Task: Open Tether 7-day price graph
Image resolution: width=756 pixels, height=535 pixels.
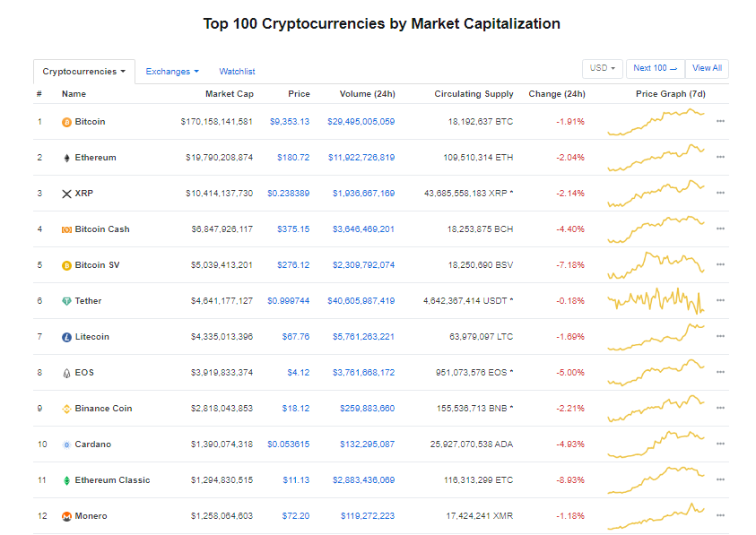Action: pyautogui.click(x=656, y=301)
